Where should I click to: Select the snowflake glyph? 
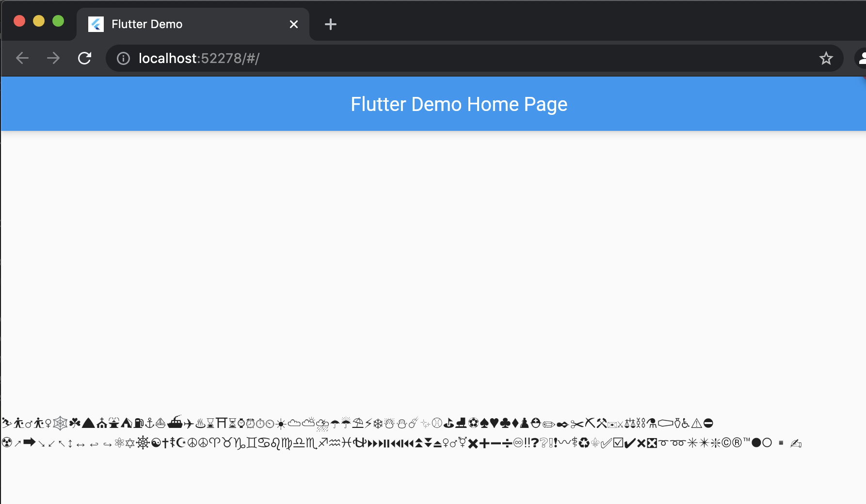coord(378,423)
